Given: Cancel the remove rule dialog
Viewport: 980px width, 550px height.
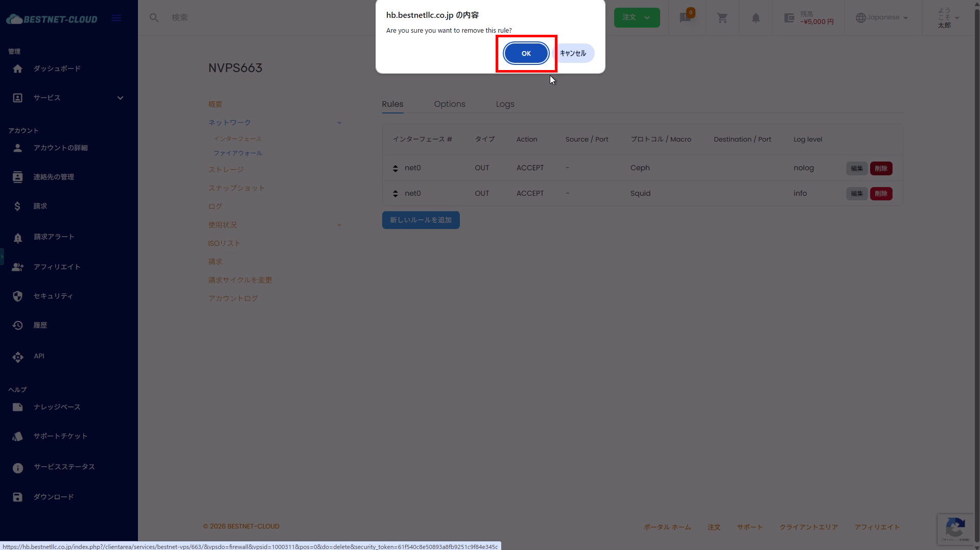Looking at the screenshot, I should pos(573,53).
